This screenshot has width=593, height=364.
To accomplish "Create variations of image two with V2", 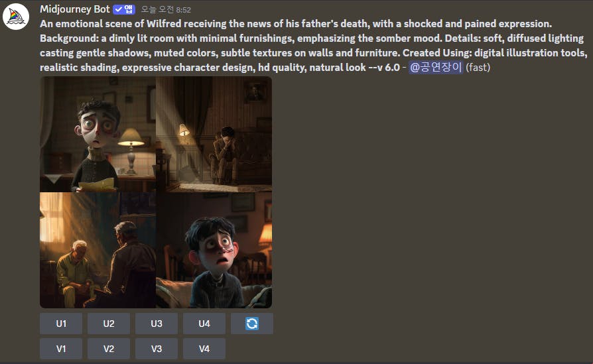I will [109, 349].
